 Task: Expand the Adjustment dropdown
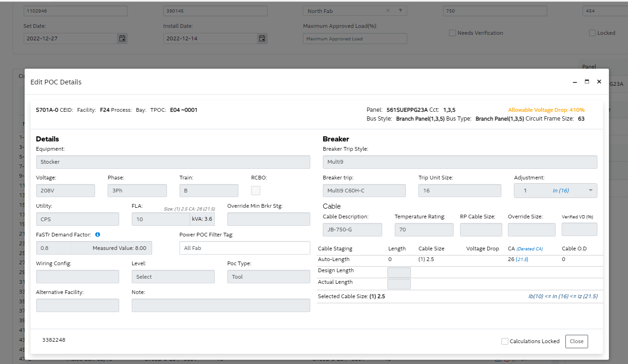590,191
